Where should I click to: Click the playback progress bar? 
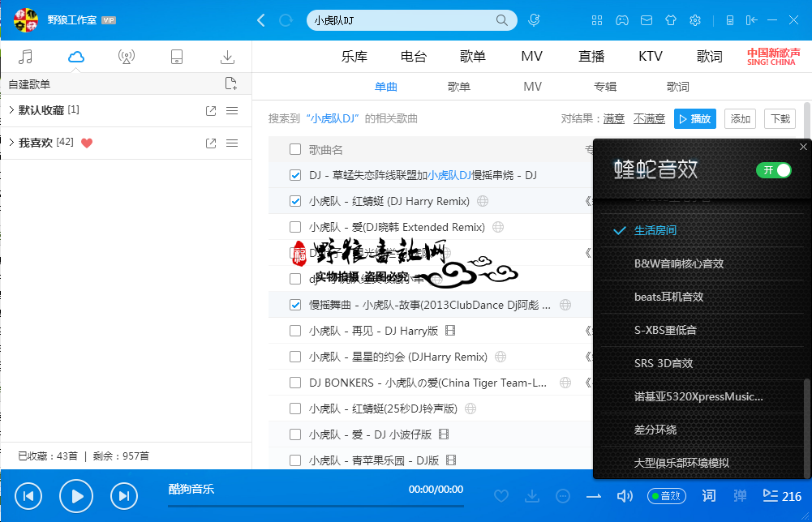coord(316,506)
